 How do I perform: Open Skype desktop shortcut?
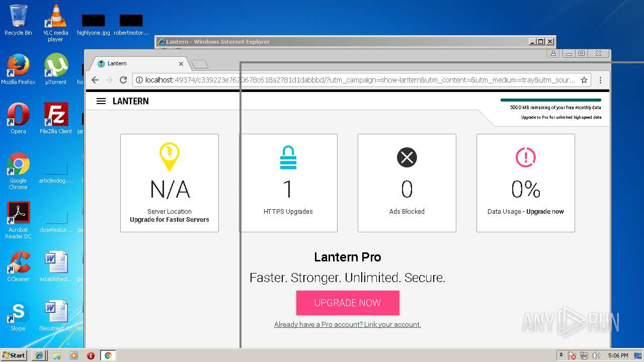point(18,316)
